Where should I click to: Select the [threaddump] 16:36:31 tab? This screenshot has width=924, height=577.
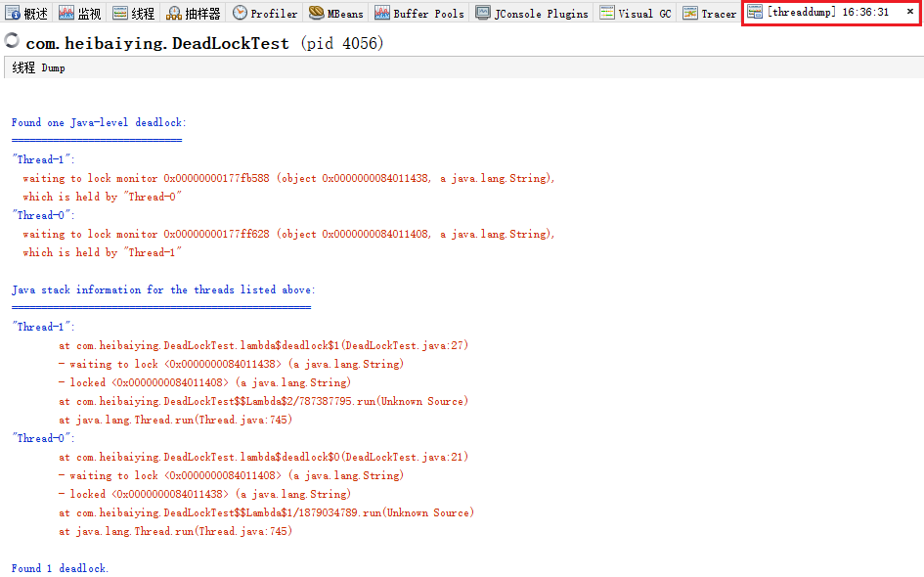826,13
